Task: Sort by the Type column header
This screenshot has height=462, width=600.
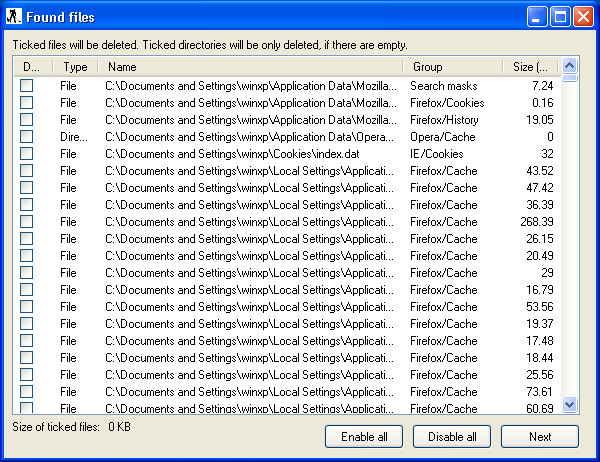Action: click(75, 67)
